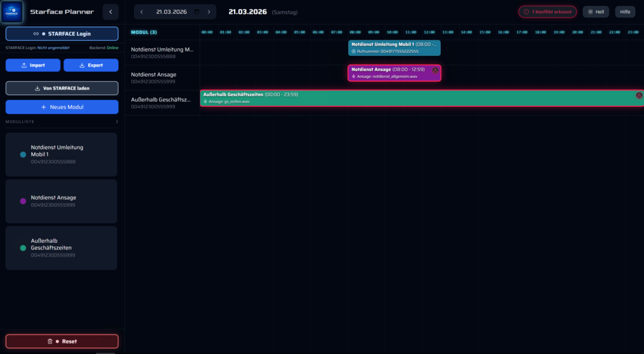Screen dimensions: 644x354
Task: Click the purple color dot of Notdienst Ansage
Action: pos(23,201)
